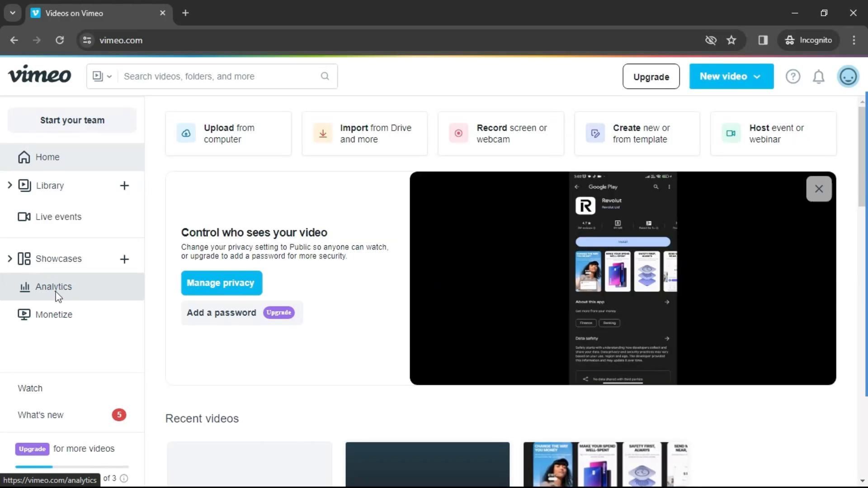
Task: Click the Vimeo logo
Action: pos(40,75)
